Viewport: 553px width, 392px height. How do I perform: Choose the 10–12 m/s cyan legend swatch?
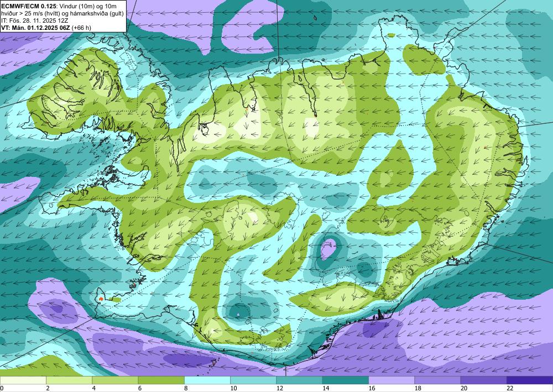point(253,380)
